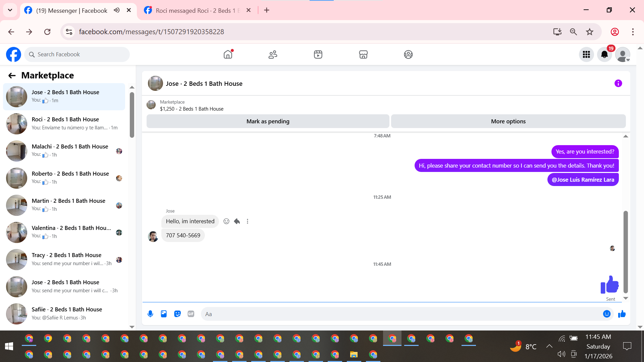Reply to "Hello, im interested" message

coord(237,221)
